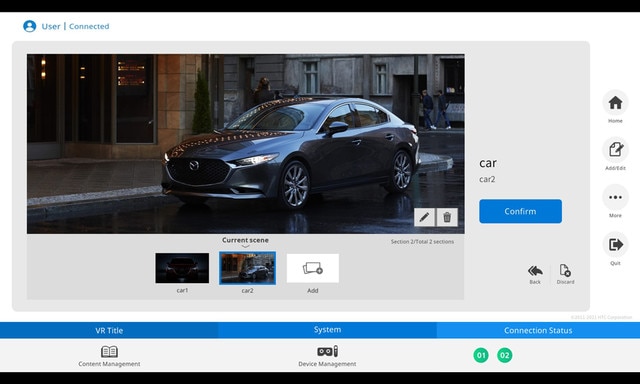Click the Add scene tile

tap(313, 268)
